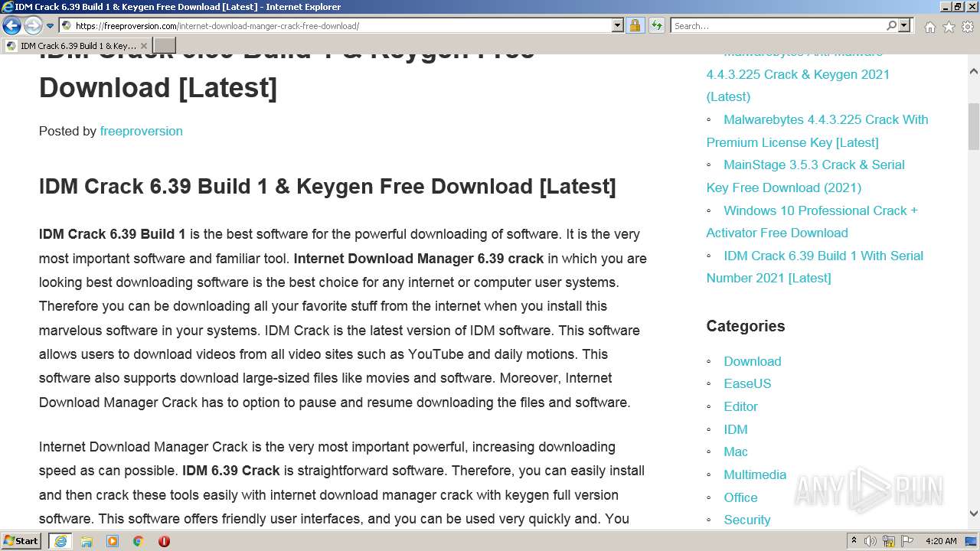This screenshot has width=980, height=551.
Task: Open the Tools gear icon
Action: (968, 27)
